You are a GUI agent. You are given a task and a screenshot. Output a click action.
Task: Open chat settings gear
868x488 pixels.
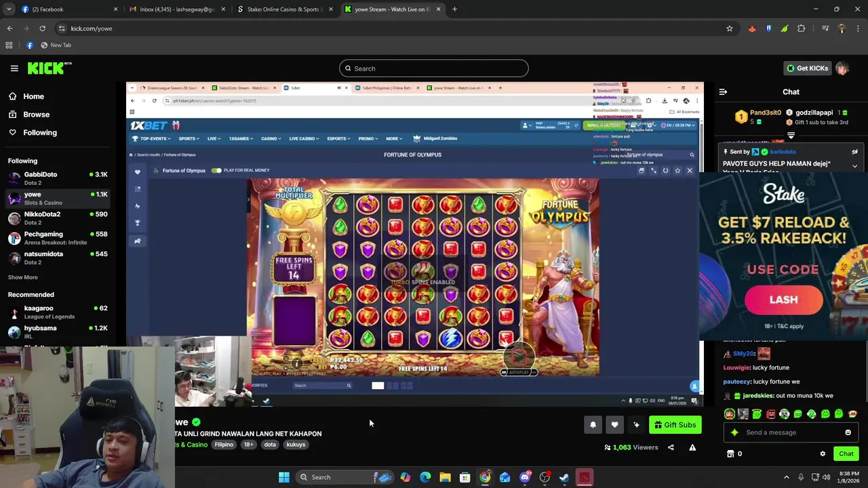pos(823,454)
